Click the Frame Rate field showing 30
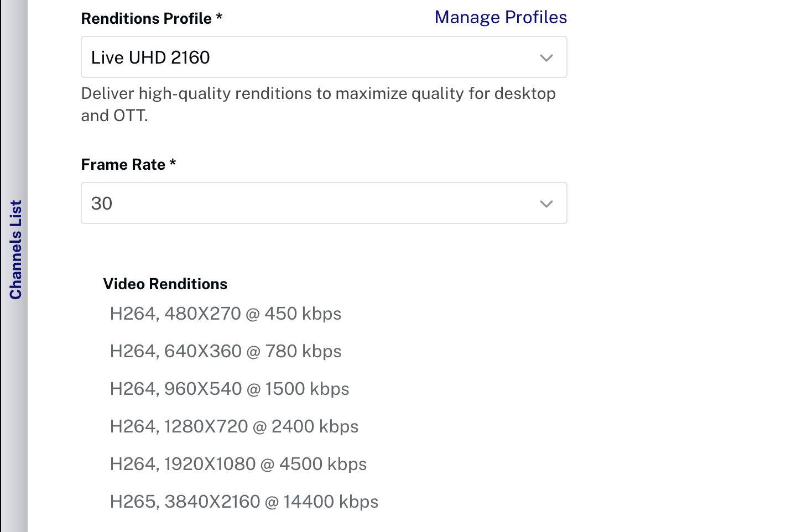 point(324,203)
